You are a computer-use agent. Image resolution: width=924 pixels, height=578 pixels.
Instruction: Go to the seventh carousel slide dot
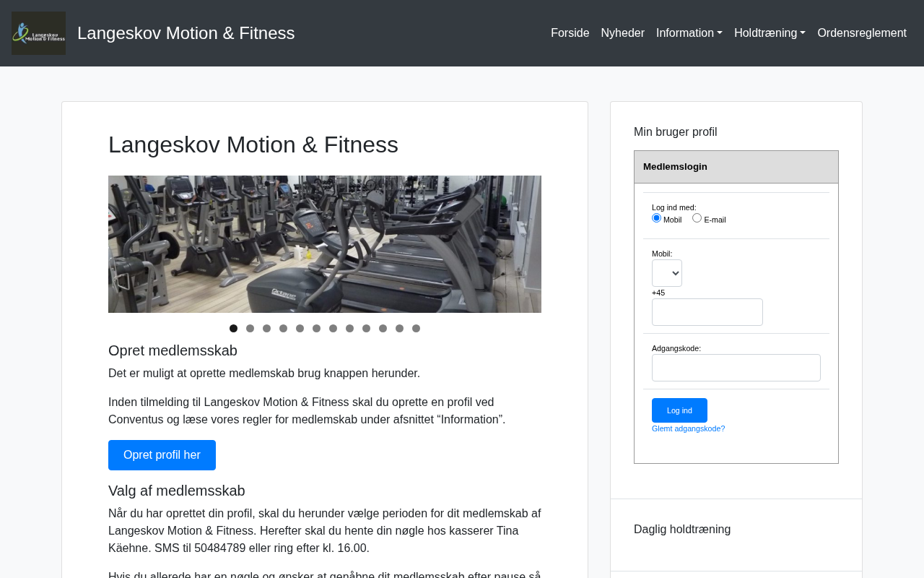click(333, 329)
